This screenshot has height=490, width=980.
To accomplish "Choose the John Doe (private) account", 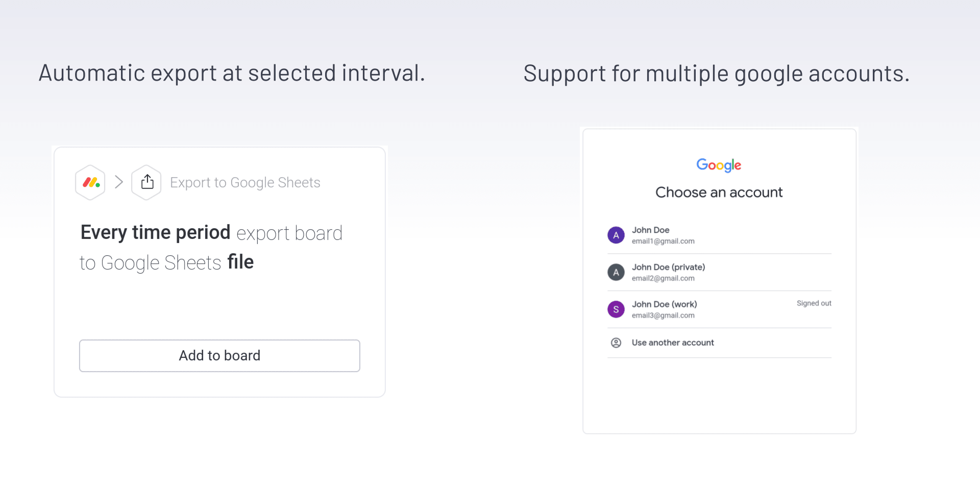I will [719, 273].
